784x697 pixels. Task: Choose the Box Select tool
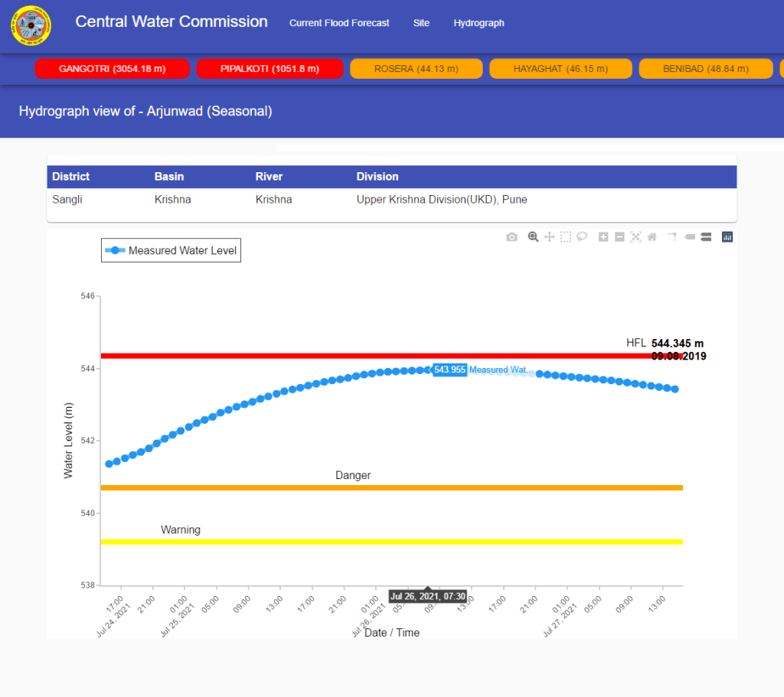coord(565,237)
